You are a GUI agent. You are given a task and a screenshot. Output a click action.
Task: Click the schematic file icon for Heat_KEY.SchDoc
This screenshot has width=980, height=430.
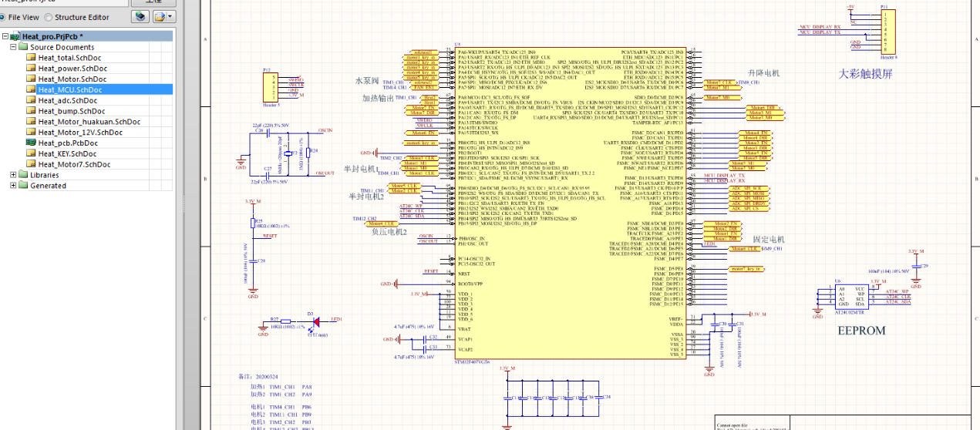click(32, 153)
